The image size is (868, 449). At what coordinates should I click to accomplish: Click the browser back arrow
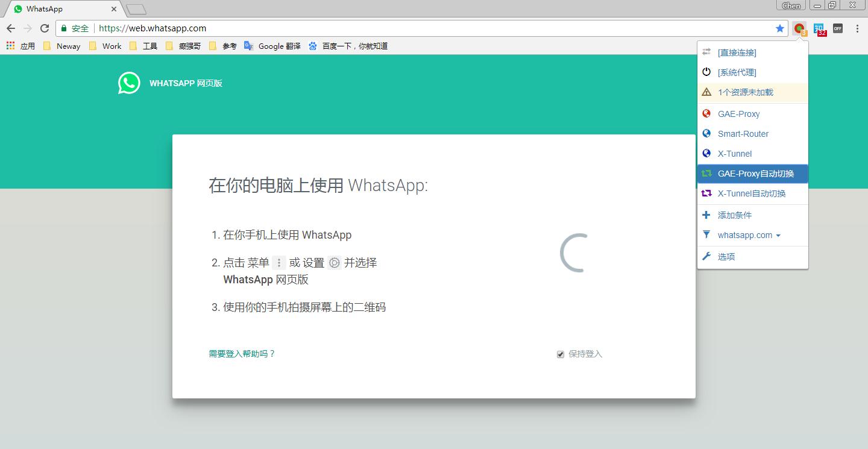[11, 28]
